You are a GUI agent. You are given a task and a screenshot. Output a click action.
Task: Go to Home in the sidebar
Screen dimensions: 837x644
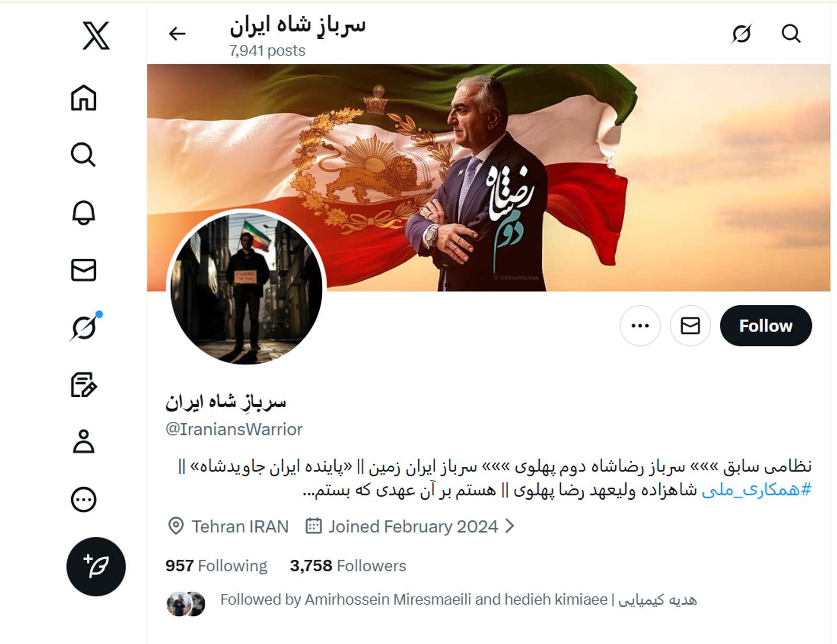[x=84, y=98]
